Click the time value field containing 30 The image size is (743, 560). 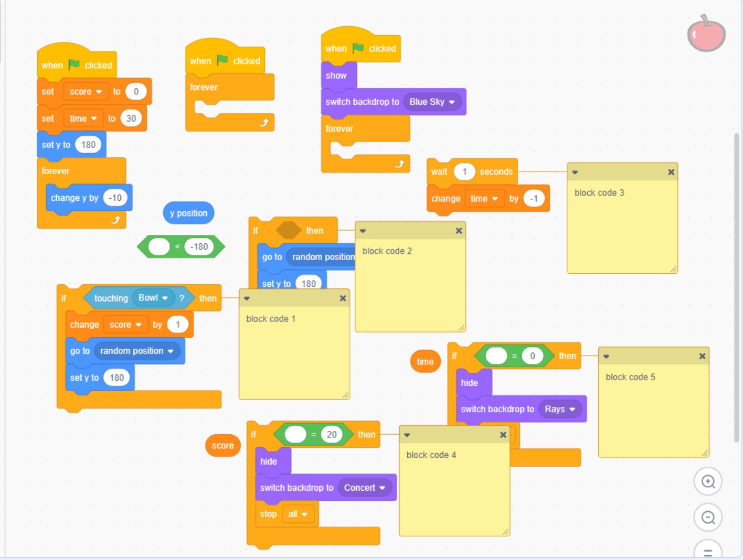pos(131,119)
